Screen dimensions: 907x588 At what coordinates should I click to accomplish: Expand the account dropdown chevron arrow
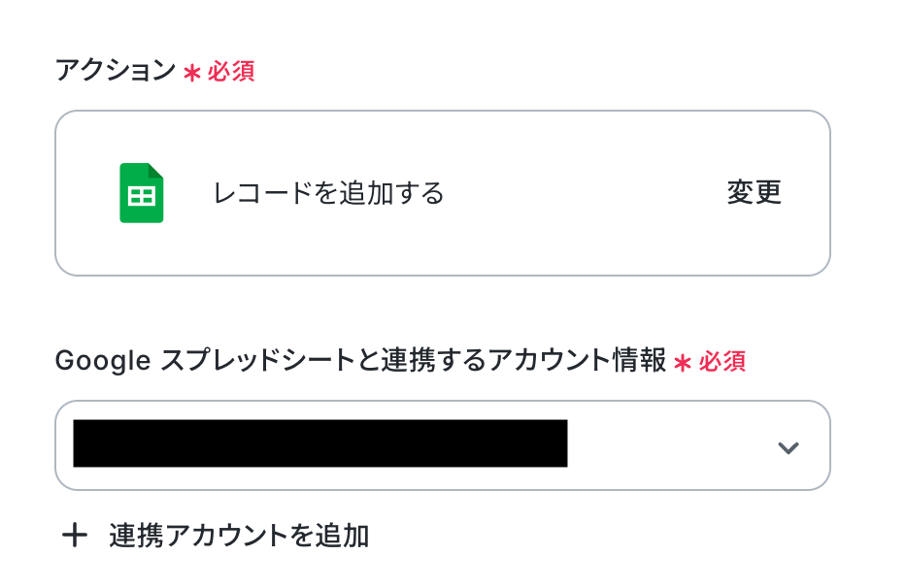(788, 447)
